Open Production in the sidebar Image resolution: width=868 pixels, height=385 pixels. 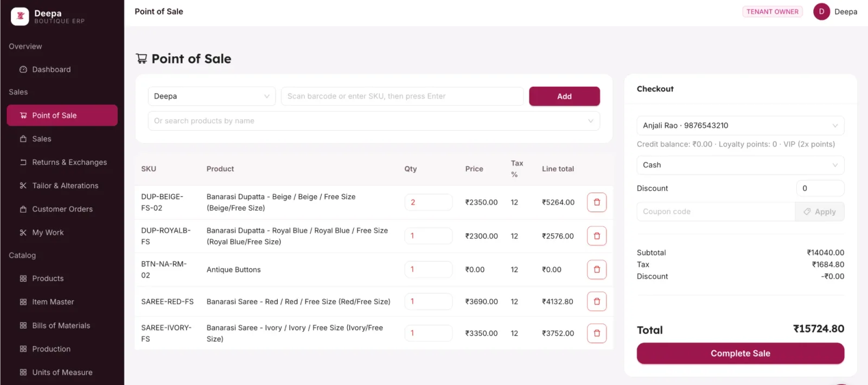62,349
